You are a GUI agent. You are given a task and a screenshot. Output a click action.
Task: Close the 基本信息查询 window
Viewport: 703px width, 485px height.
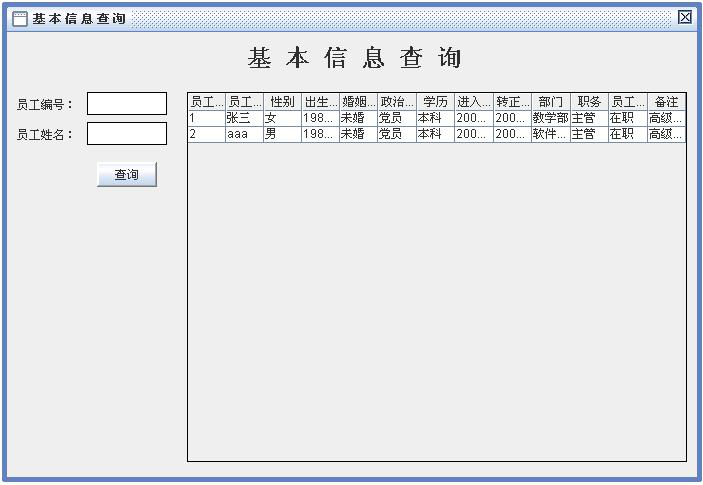(685, 17)
